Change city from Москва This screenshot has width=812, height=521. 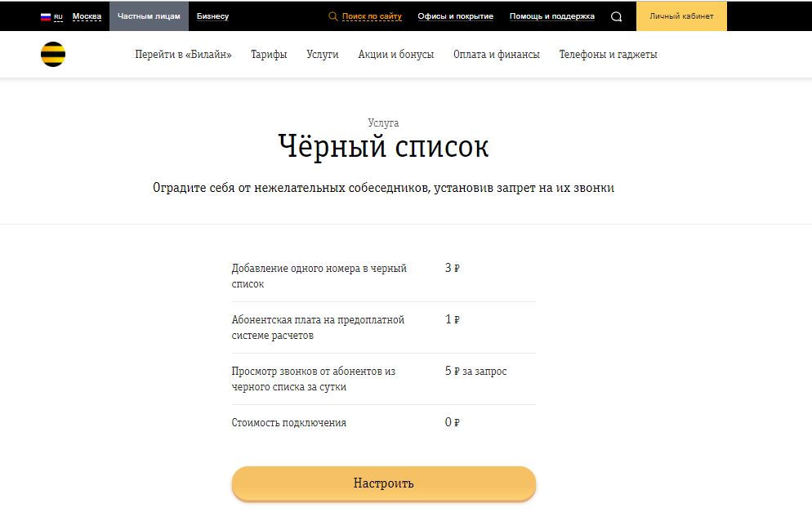pos(87,16)
